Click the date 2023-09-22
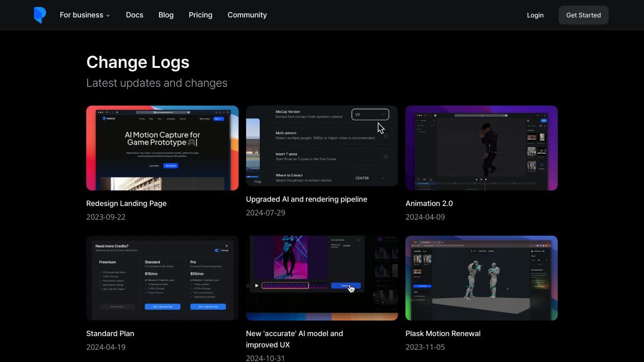Image resolution: width=644 pixels, height=362 pixels. pos(106,217)
